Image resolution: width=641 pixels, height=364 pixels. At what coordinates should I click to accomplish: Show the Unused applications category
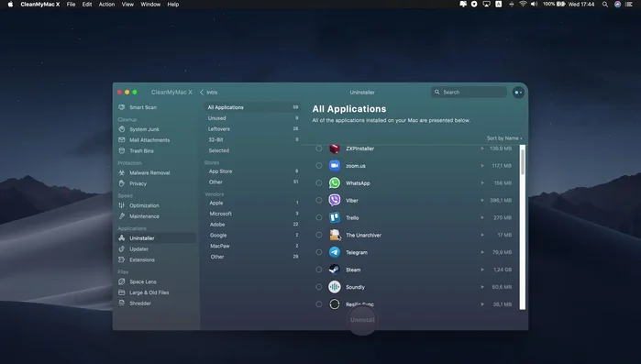(252, 118)
